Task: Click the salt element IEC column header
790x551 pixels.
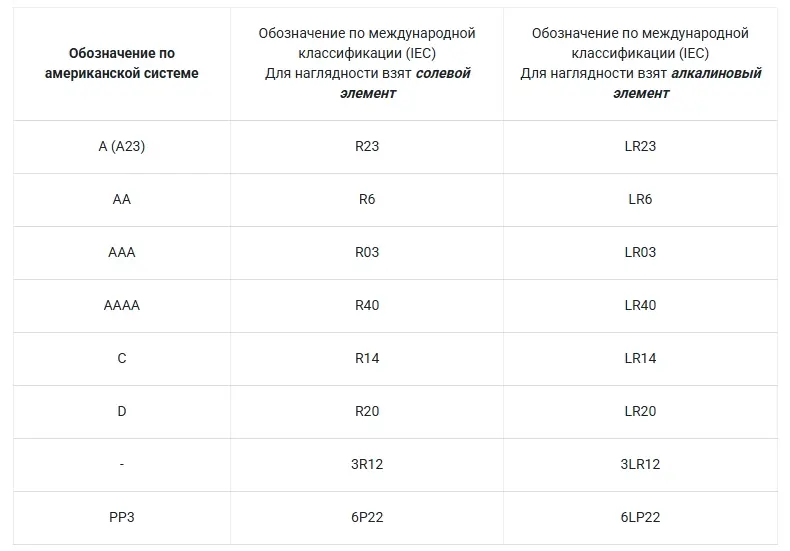Action: pyautogui.click(x=367, y=63)
